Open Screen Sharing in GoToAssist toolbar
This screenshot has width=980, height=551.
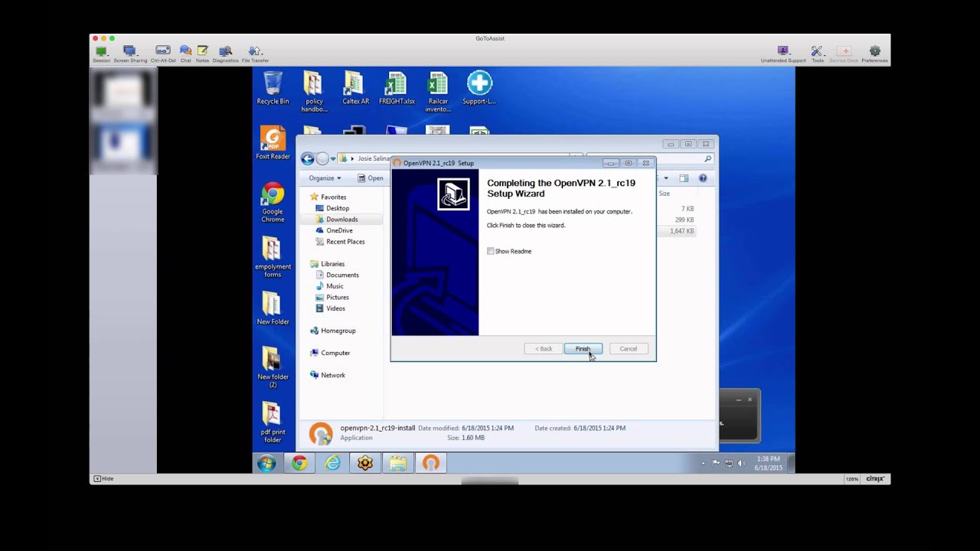130,54
